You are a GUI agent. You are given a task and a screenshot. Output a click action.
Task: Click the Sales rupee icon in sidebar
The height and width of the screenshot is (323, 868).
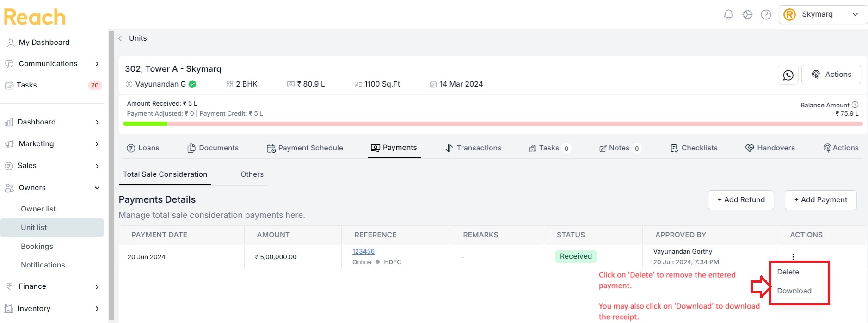(9, 166)
